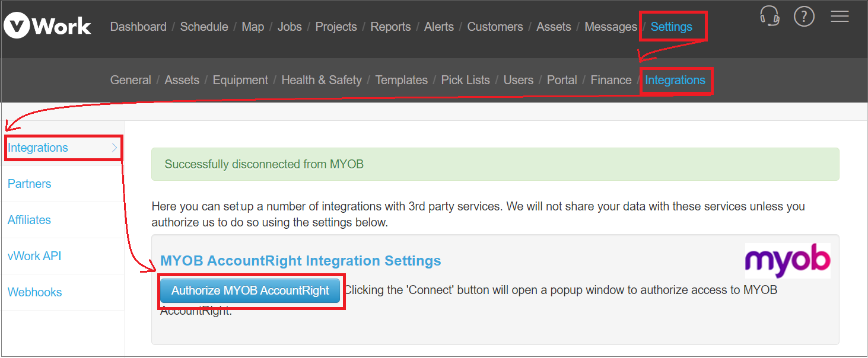Image resolution: width=868 pixels, height=358 pixels.
Task: Select Settings in the top navigation
Action: (672, 27)
